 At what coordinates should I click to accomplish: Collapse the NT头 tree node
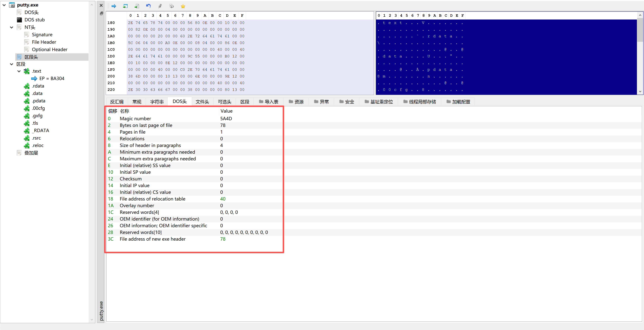click(x=12, y=27)
